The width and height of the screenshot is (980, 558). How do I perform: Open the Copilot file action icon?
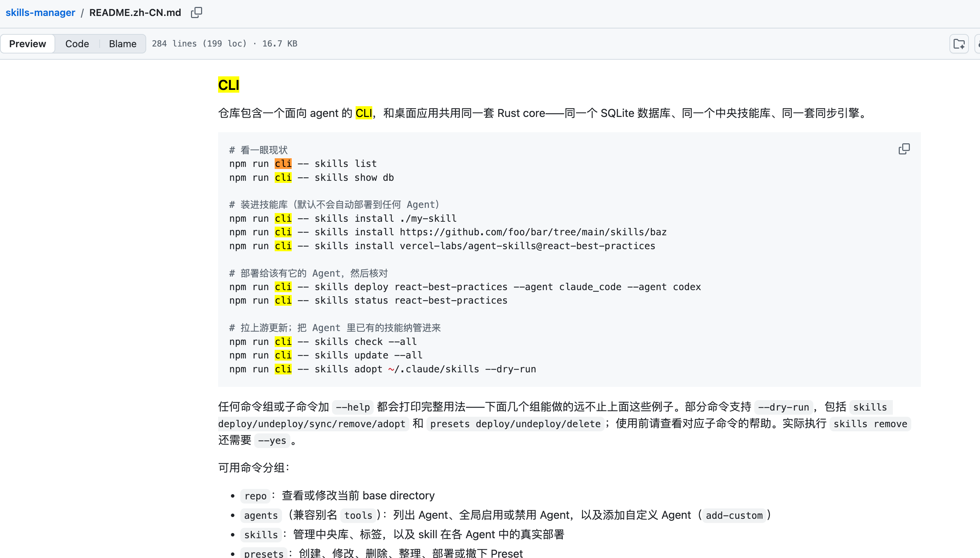(x=959, y=44)
